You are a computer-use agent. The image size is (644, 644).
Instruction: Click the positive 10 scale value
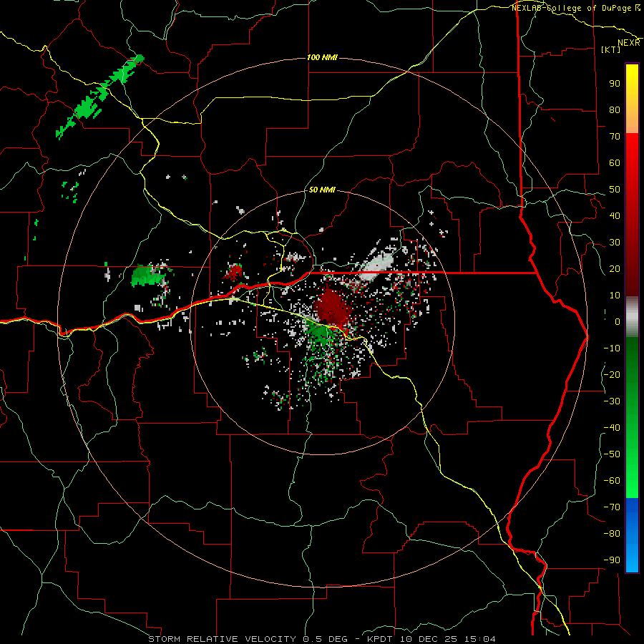pos(615,296)
